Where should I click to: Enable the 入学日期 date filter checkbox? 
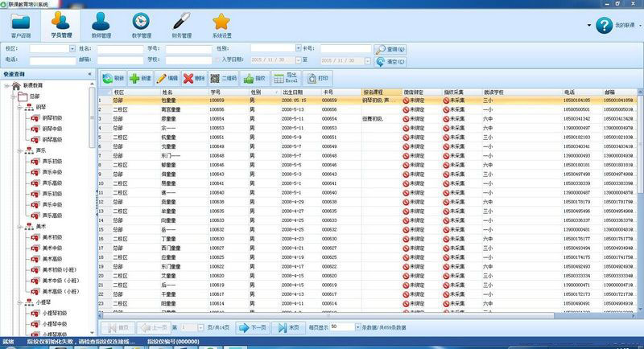tap(217, 60)
